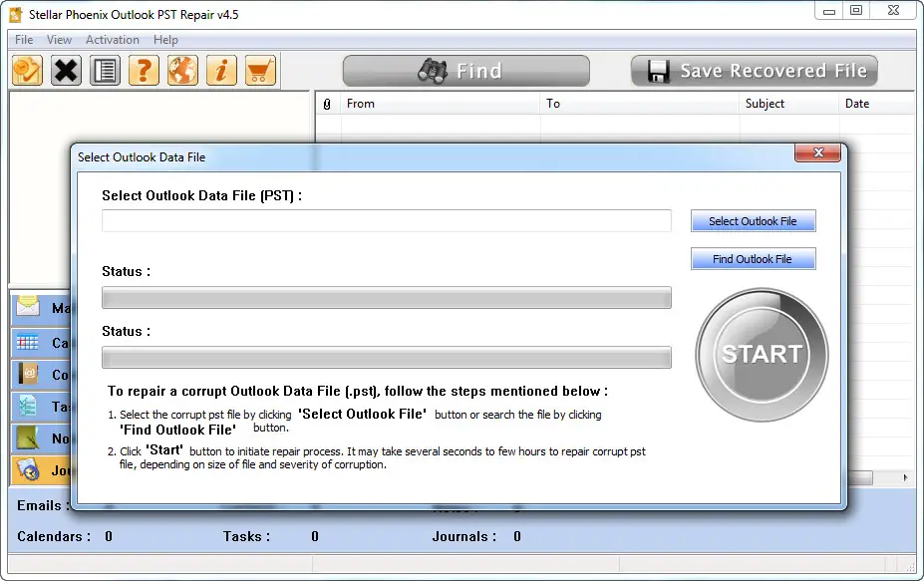Click the Find Outlook File button
Viewport: 924px width, 581px height.
pos(754,259)
